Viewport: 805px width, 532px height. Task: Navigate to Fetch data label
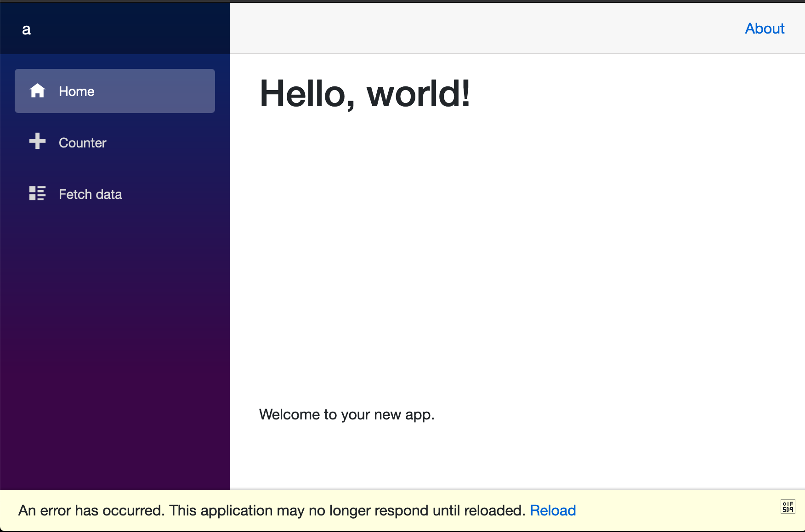[x=91, y=194]
